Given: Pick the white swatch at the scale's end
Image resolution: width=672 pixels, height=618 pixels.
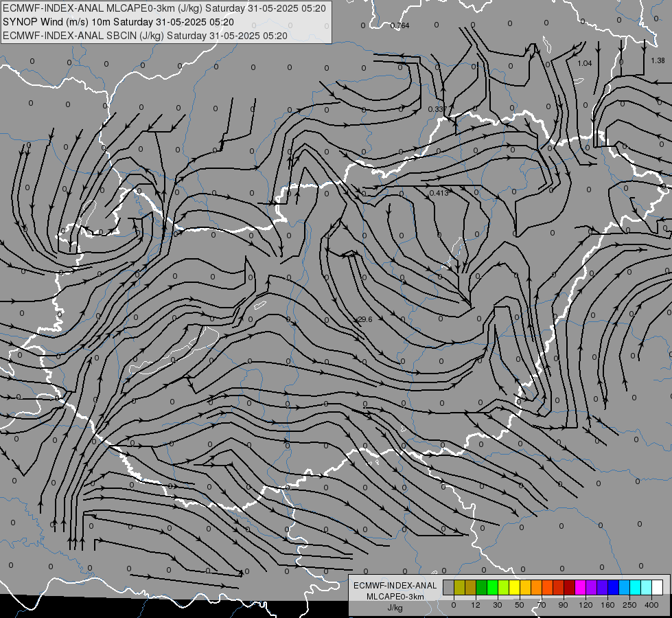Looking at the screenshot, I should (658, 587).
